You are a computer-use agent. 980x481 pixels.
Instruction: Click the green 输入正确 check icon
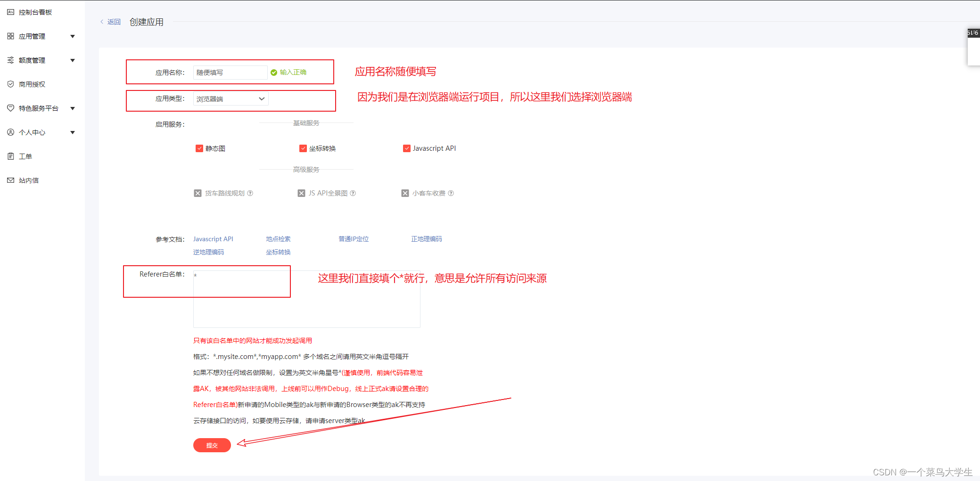[x=274, y=73]
